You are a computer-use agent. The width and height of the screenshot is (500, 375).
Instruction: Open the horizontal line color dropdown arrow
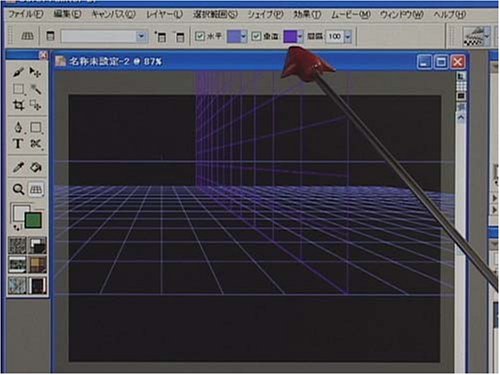click(243, 36)
